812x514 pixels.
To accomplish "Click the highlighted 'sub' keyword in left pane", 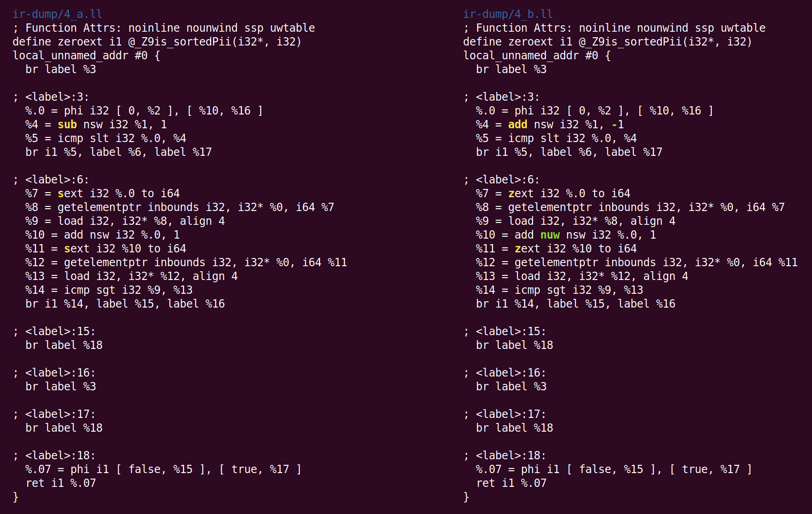I will click(67, 125).
